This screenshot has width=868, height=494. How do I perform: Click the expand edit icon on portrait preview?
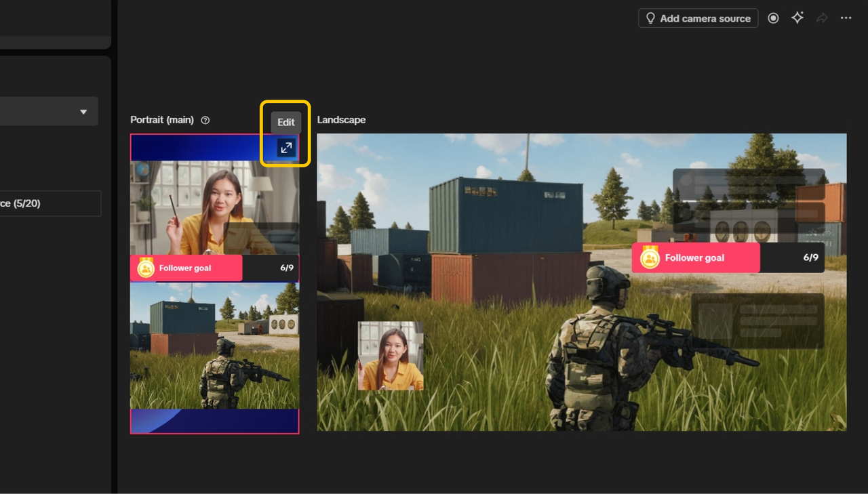pyautogui.click(x=286, y=148)
